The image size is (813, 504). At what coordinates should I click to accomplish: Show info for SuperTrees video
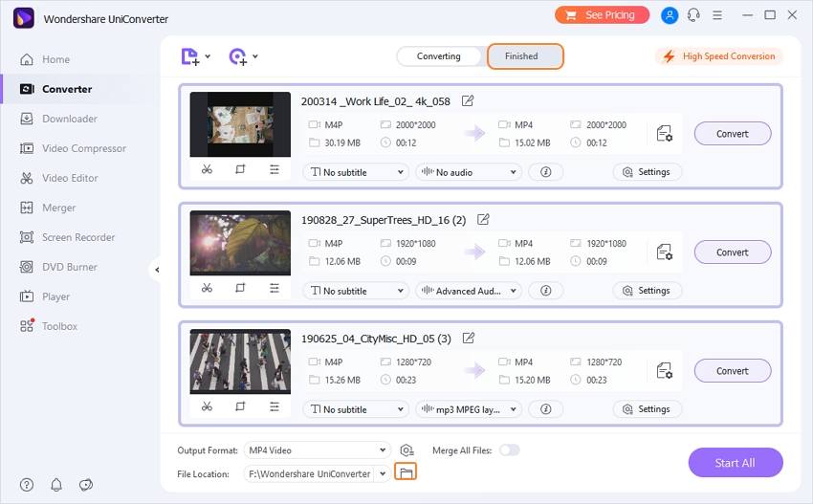pos(545,291)
